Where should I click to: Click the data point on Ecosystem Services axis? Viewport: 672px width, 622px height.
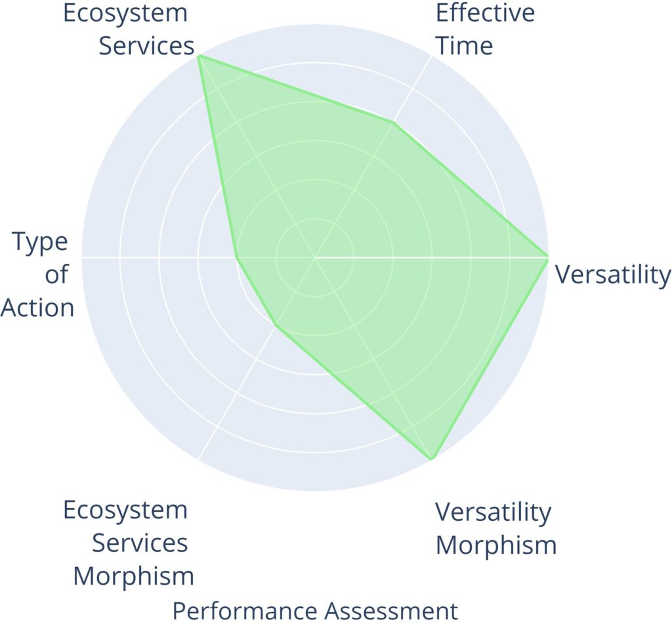pyautogui.click(x=199, y=56)
